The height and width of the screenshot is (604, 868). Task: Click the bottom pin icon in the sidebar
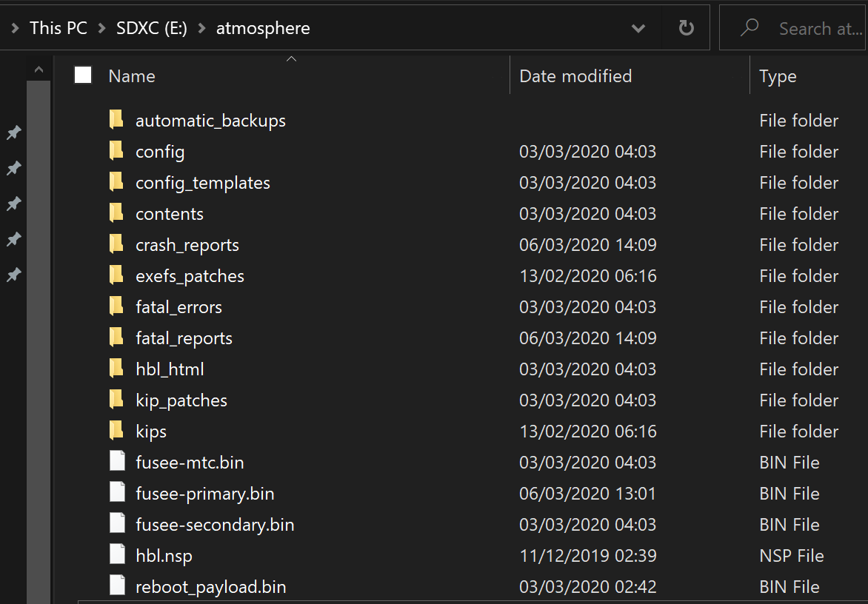point(13,275)
